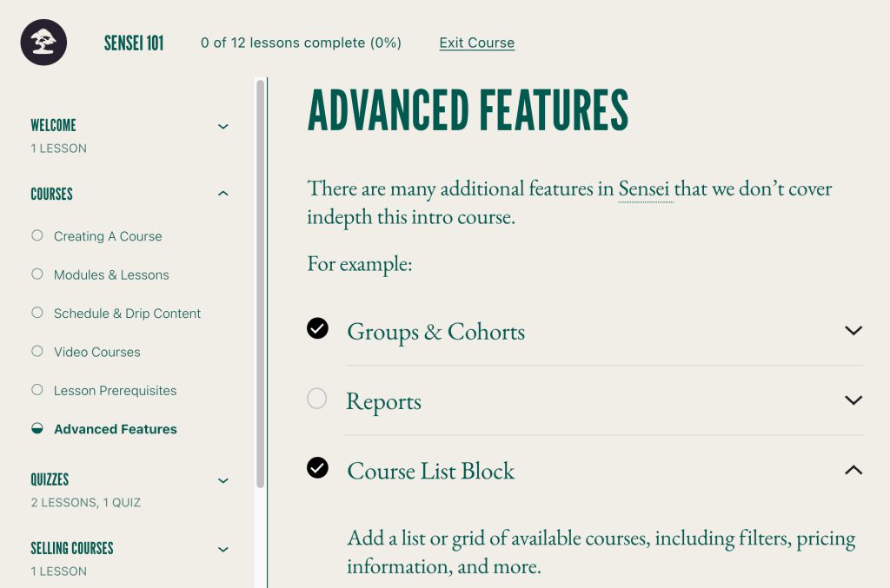Click the bonsai tree site logo

43,43
